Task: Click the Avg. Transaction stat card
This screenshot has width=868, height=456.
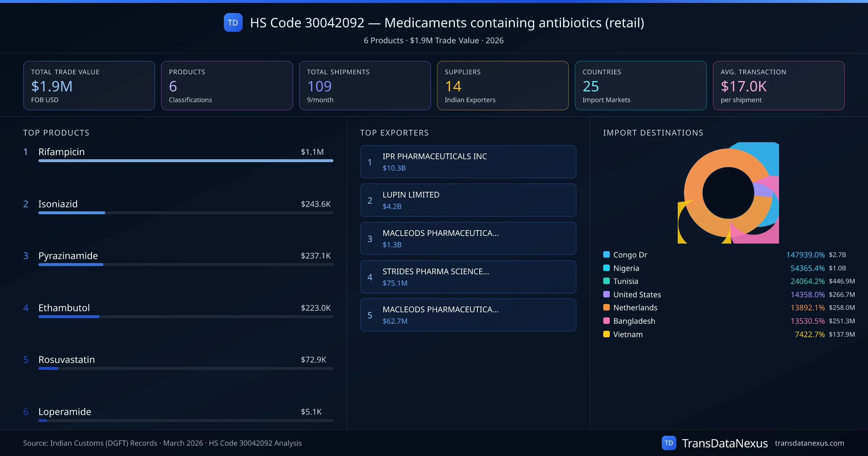Action: click(x=778, y=85)
